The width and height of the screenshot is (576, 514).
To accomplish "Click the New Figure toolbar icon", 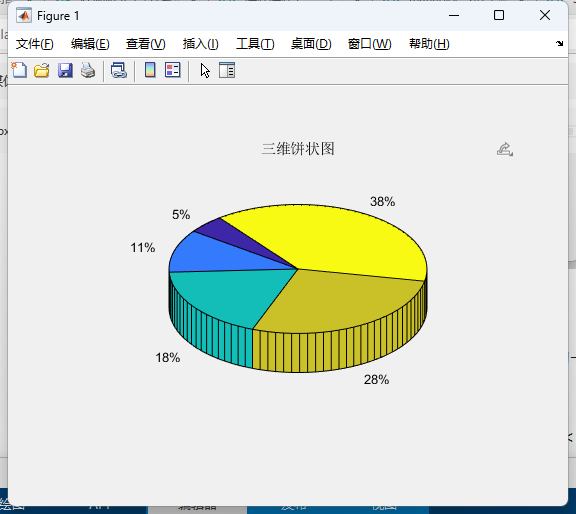I will (19, 70).
